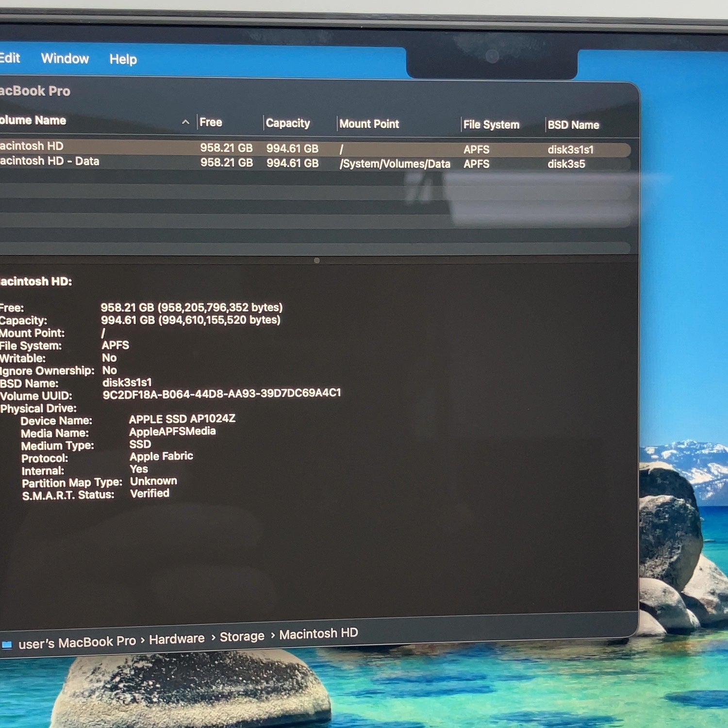Click the 'S.M.A.R.T. Status:' label
This screenshot has width=728, height=728.
68,495
